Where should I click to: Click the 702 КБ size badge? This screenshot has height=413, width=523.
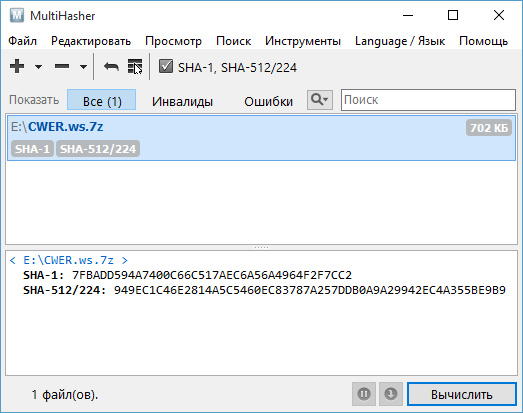pyautogui.click(x=489, y=127)
